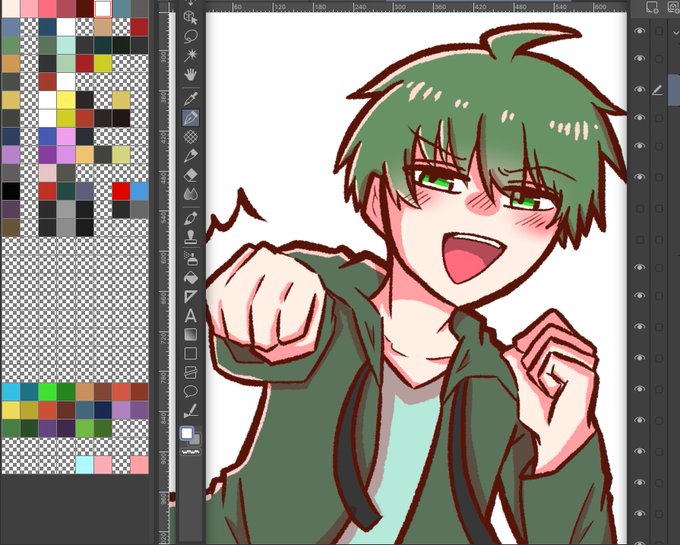
Task: Select the Auto select magic wand tool
Action: [x=190, y=55]
